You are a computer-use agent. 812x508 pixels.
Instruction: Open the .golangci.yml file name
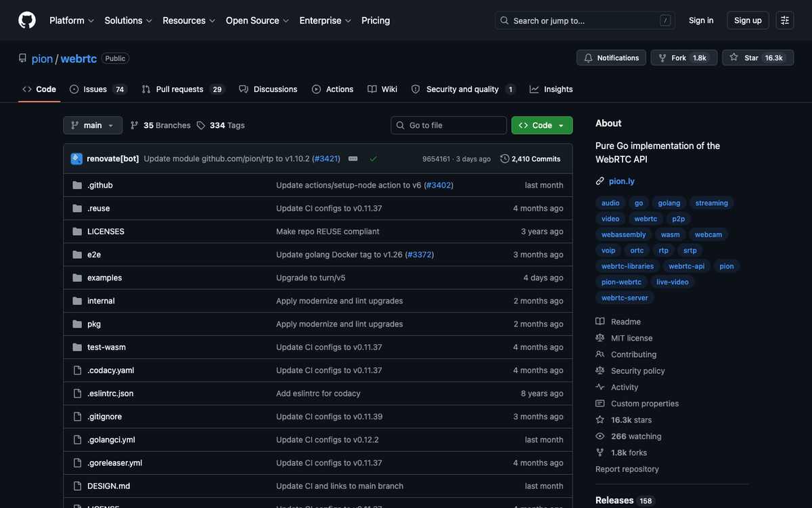click(x=111, y=440)
